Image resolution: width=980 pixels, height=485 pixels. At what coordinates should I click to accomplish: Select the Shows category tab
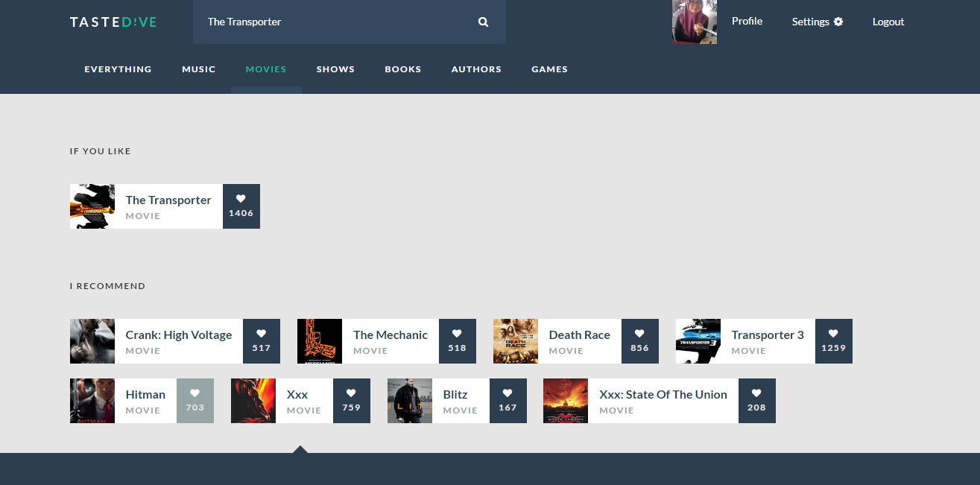[x=335, y=69]
